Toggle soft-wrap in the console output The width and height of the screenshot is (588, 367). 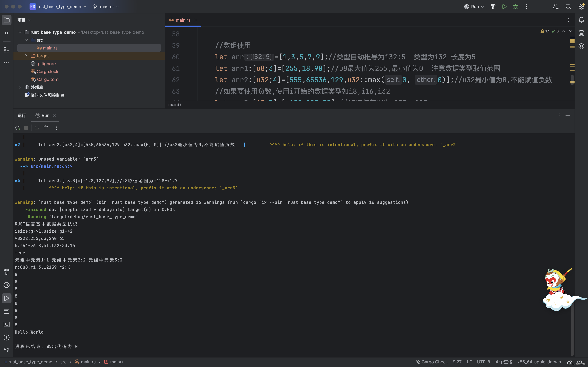click(37, 128)
